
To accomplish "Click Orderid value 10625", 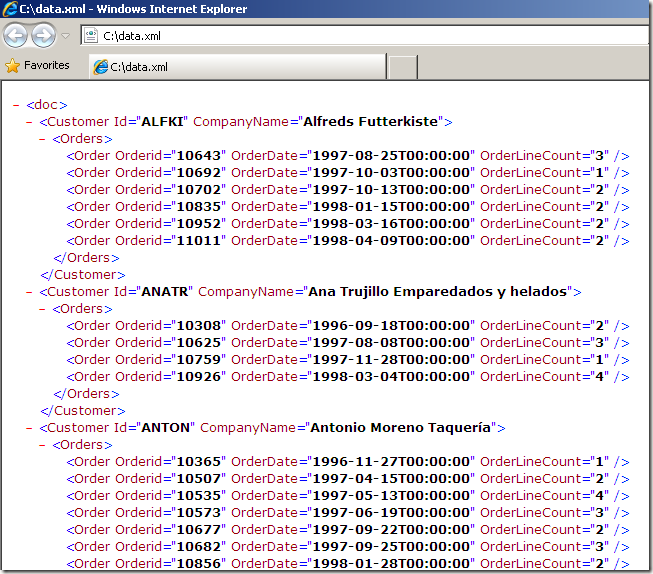I will point(199,343).
